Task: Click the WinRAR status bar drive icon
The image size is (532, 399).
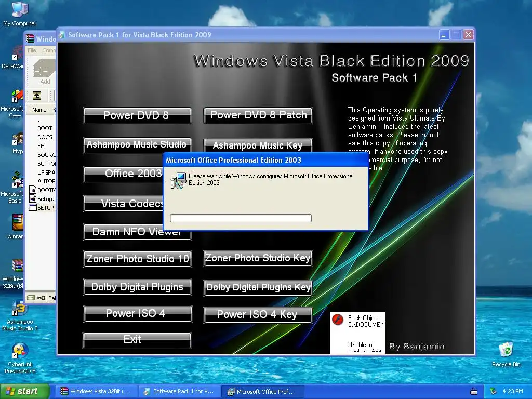Action: click(x=31, y=298)
